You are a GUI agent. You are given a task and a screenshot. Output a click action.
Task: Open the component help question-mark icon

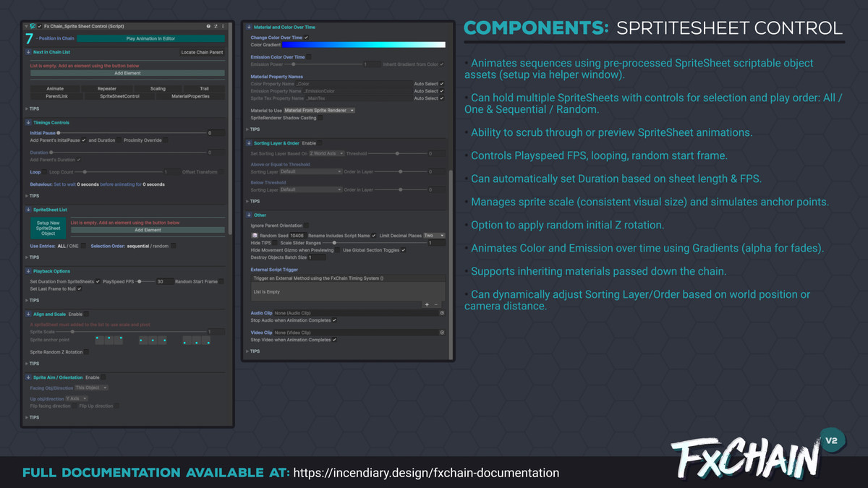click(x=208, y=26)
